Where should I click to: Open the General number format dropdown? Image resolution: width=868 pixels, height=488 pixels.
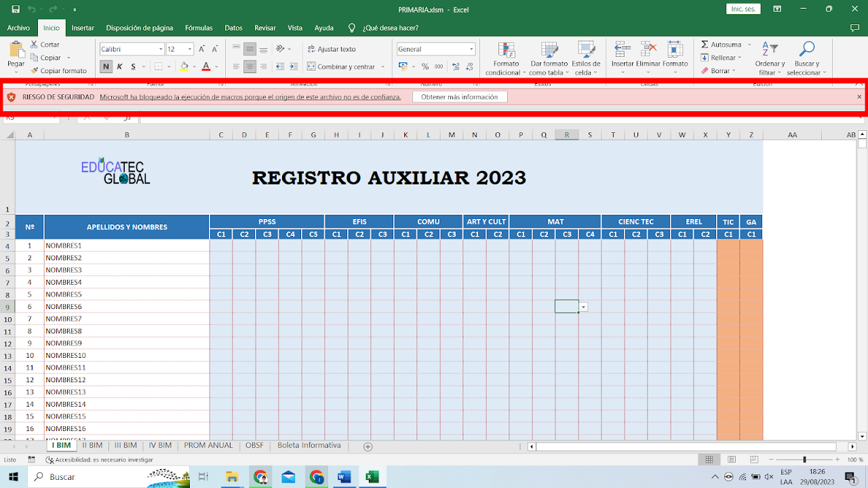click(471, 49)
